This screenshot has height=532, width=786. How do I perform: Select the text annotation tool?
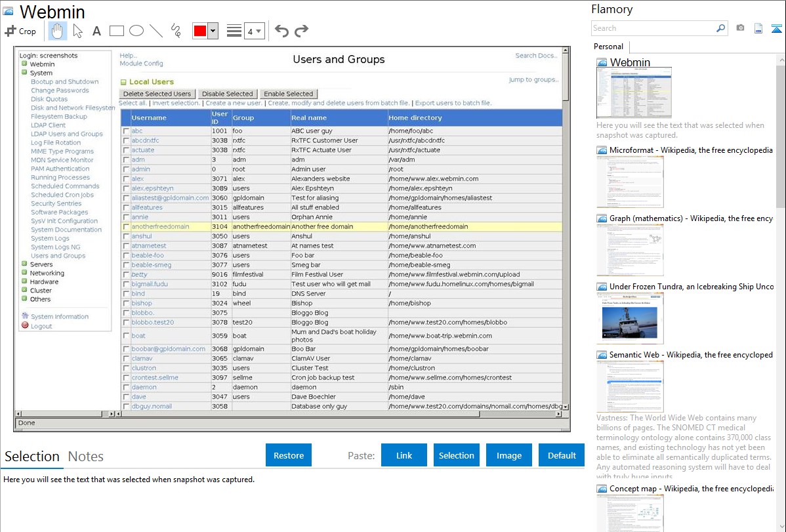96,31
